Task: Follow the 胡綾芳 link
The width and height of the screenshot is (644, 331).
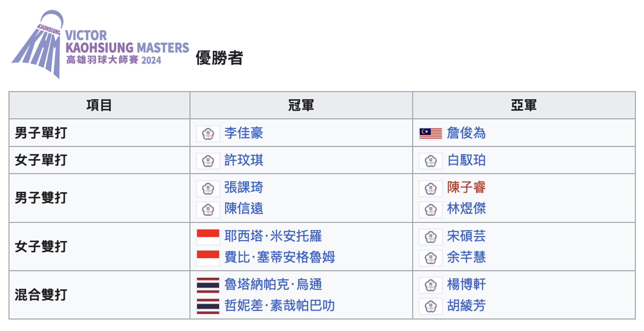Action: point(466,306)
